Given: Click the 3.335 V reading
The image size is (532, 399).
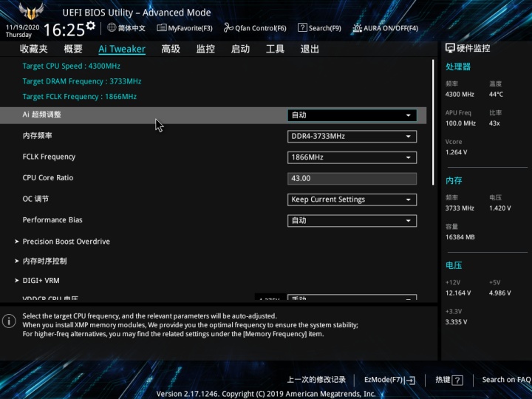Looking at the screenshot, I should (456, 322).
